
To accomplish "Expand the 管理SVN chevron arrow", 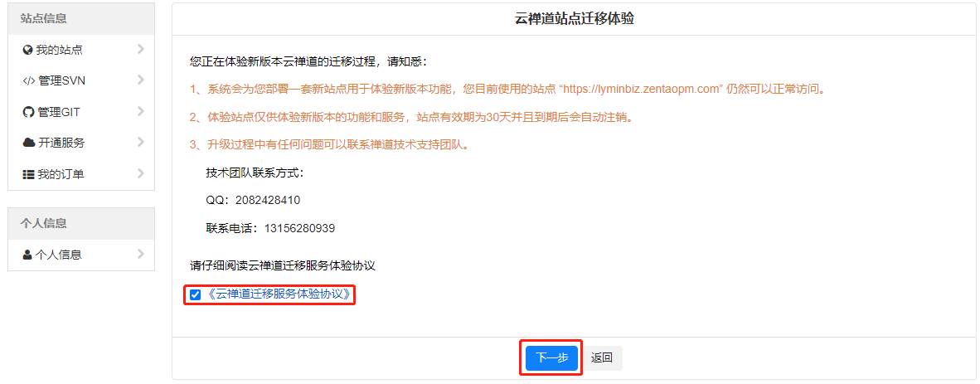I will [x=141, y=80].
